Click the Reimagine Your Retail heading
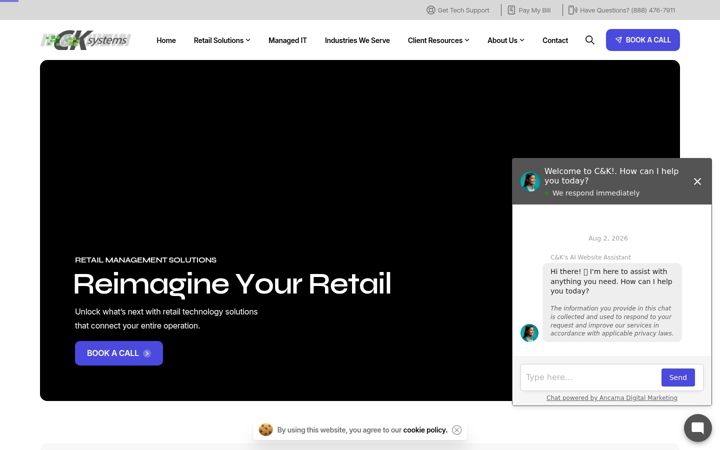 (x=232, y=283)
